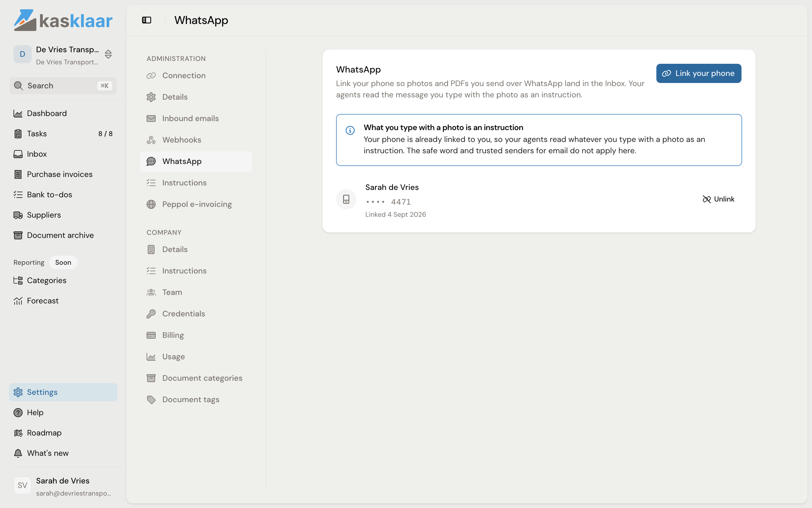Click the Roadmap map icon

[18, 433]
